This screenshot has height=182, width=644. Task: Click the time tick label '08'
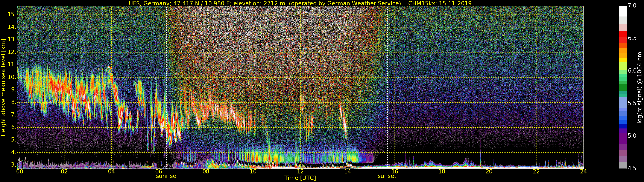click(x=206, y=171)
